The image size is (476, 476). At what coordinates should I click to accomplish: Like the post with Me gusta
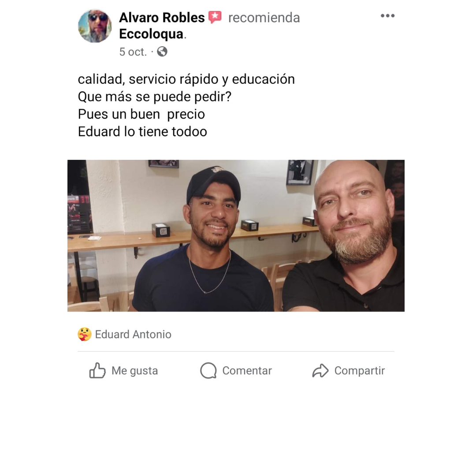[x=123, y=371]
